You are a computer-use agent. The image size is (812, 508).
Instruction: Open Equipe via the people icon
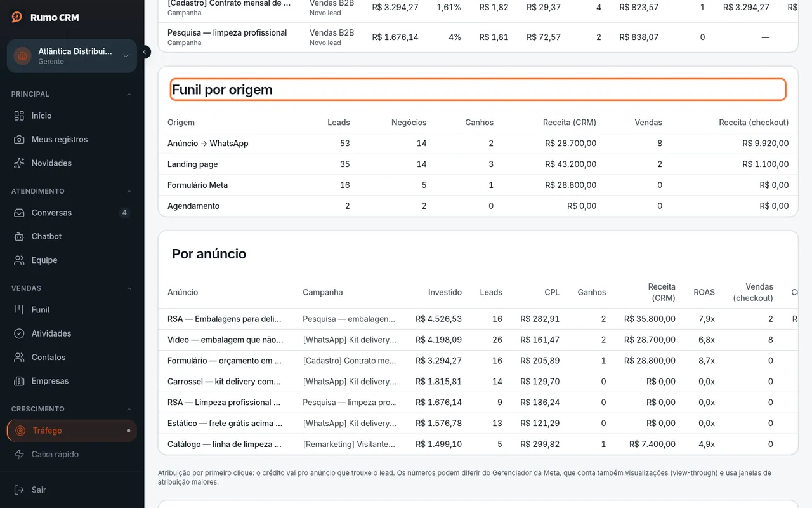click(20, 260)
